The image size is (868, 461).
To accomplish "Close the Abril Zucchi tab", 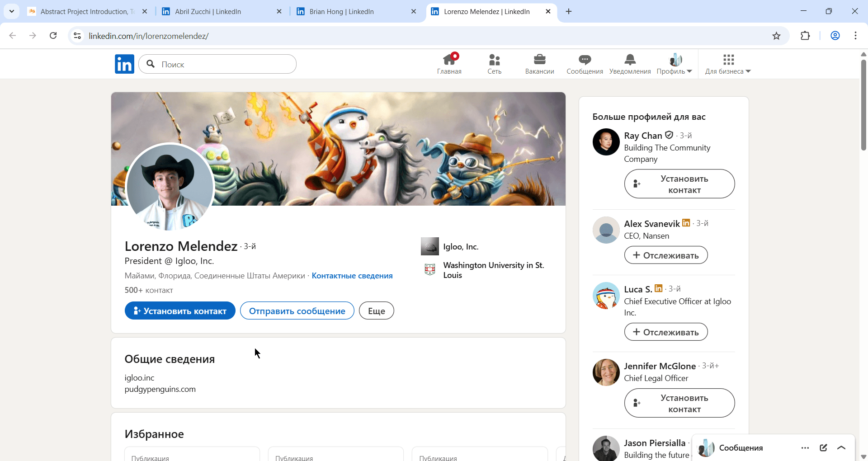I will coord(279,12).
